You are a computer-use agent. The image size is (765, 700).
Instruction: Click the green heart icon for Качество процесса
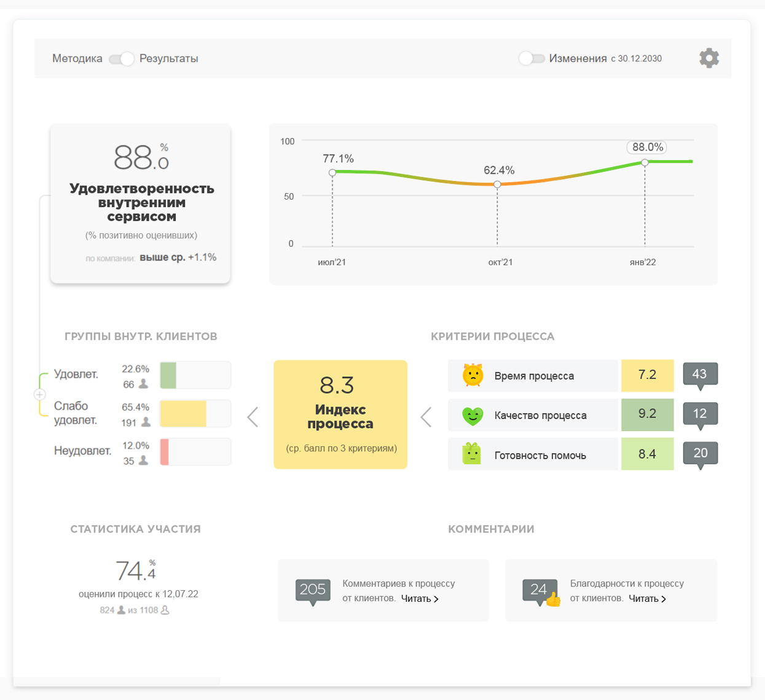pyautogui.click(x=473, y=416)
